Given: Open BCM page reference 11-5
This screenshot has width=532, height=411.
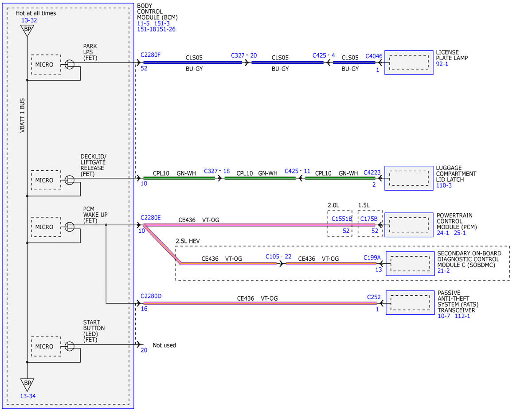Looking at the screenshot, I should pos(144,23).
